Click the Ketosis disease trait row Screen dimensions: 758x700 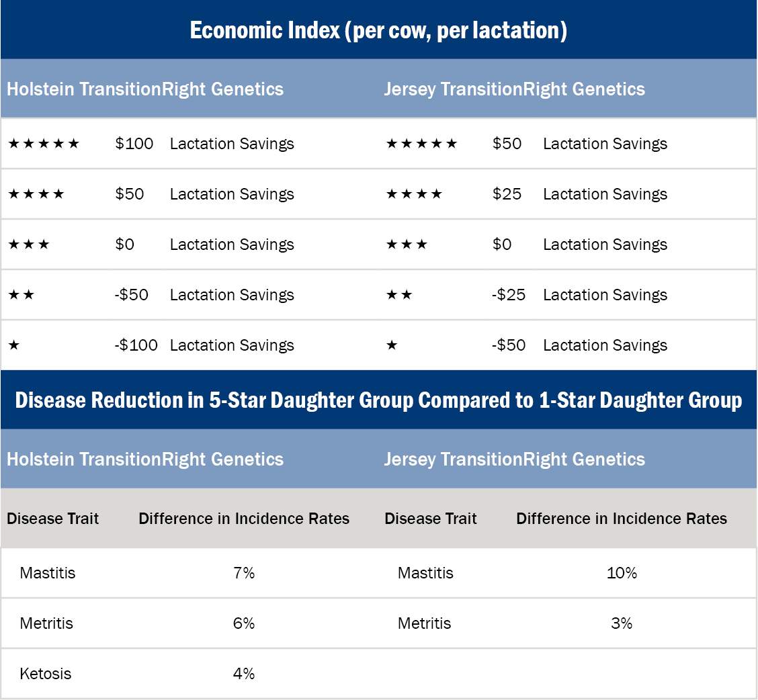click(46, 674)
